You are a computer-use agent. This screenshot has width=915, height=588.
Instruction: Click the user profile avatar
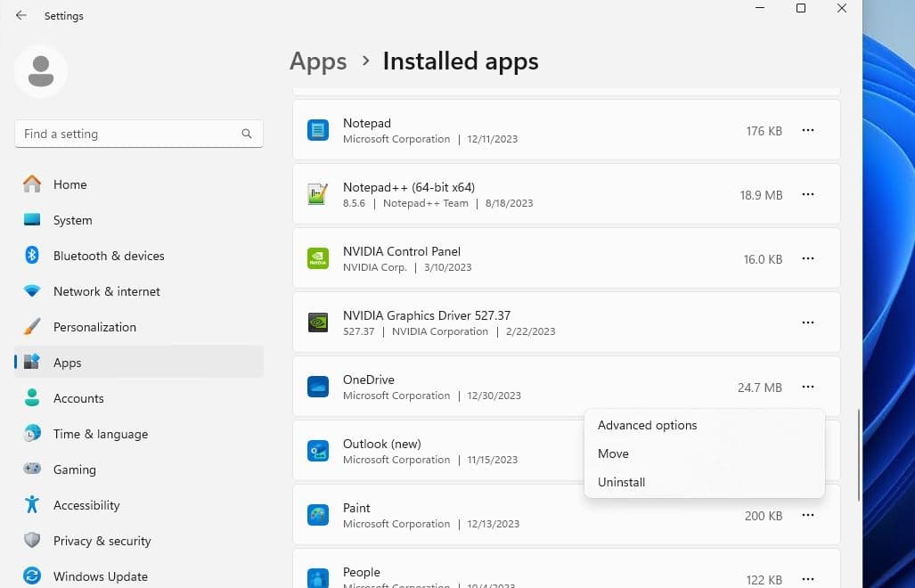pos(41,71)
